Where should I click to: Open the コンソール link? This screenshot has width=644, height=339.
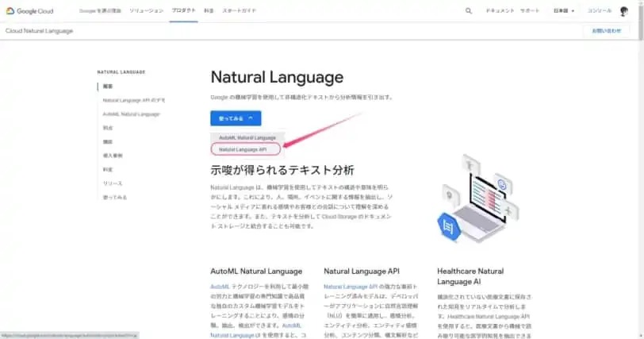600,11
